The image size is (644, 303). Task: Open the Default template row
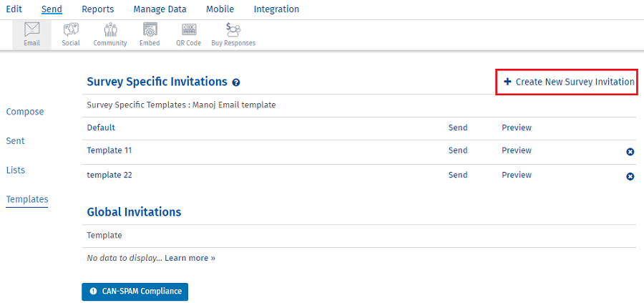coord(101,128)
